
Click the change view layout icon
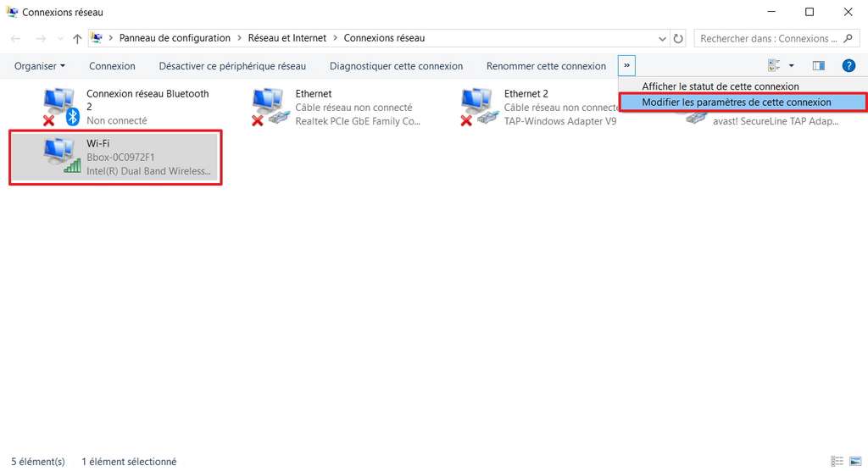(x=773, y=66)
